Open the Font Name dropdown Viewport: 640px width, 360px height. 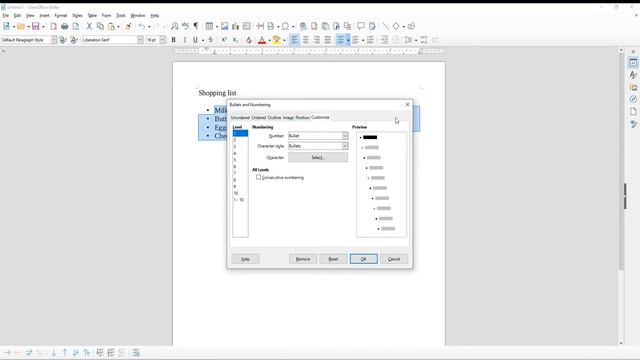[140, 40]
